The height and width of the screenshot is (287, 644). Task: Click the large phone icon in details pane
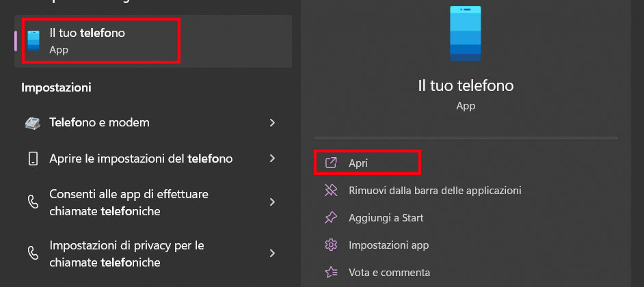pos(466,34)
